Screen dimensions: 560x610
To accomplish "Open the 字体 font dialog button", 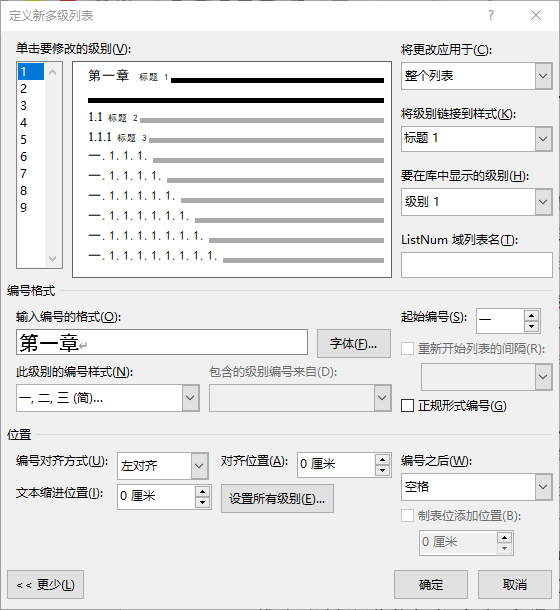I will click(x=354, y=344).
